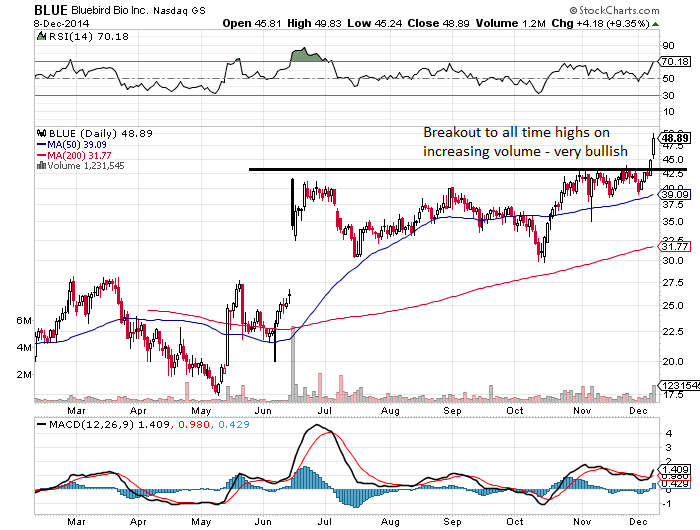Viewport: 700px width, 530px height.
Task: Click the 2M volume axis label
Action: [x=24, y=374]
